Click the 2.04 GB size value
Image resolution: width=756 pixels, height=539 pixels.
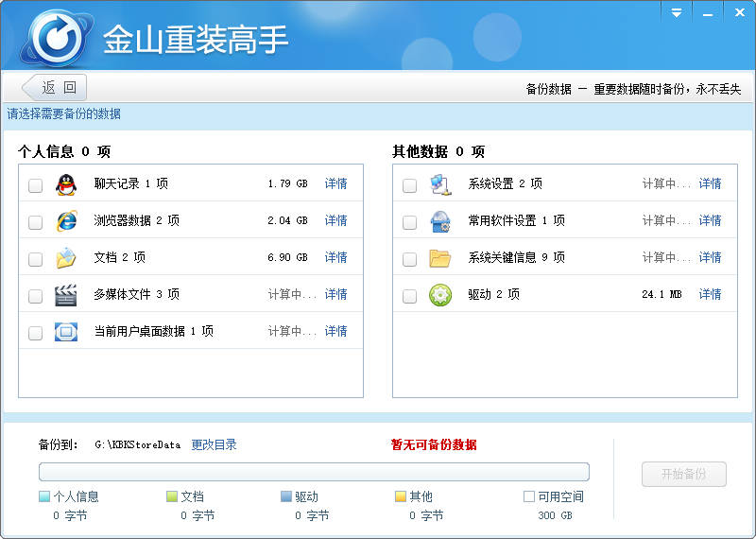288,220
